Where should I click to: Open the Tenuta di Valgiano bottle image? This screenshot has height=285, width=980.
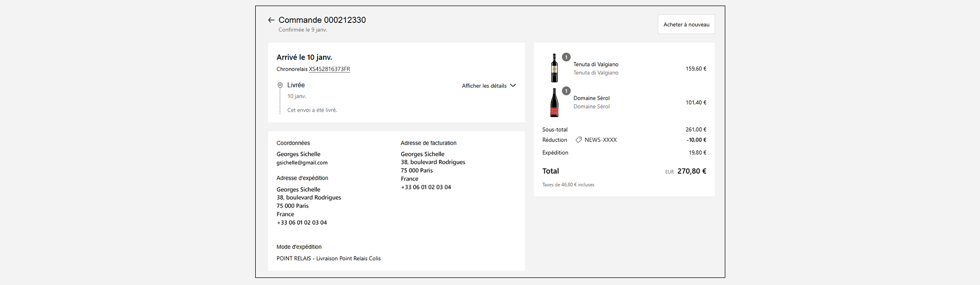point(554,68)
